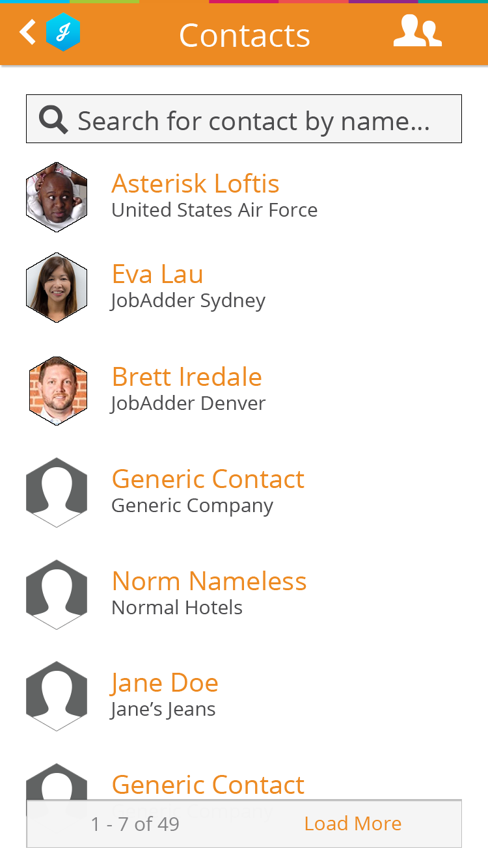Tap the 1 - 7 of 49 counter
The width and height of the screenshot is (488, 868).
[135, 824]
